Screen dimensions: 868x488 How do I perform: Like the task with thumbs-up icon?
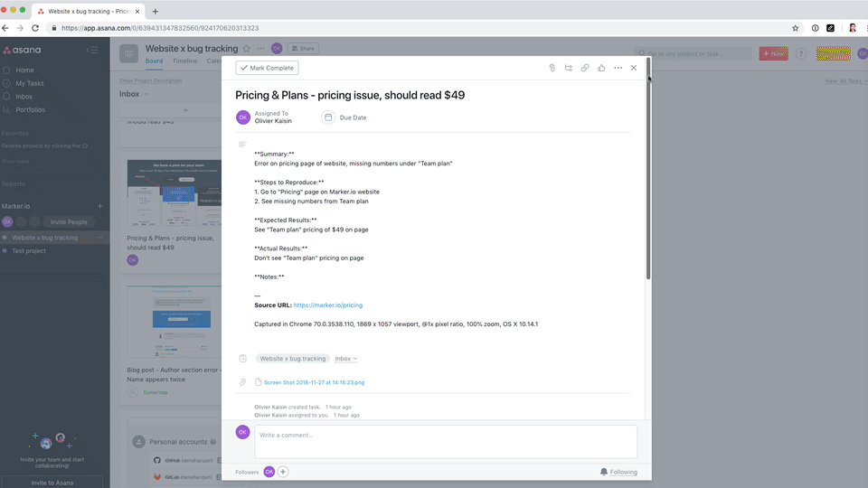pyautogui.click(x=602, y=68)
